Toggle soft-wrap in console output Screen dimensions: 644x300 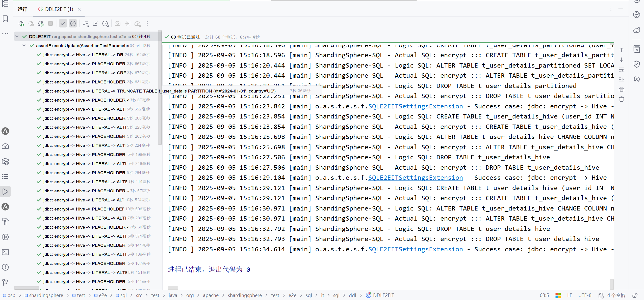622,70
